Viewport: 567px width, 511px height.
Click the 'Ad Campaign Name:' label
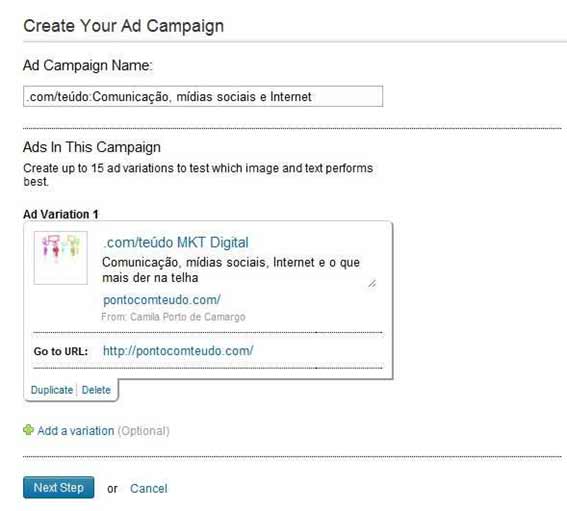88,65
